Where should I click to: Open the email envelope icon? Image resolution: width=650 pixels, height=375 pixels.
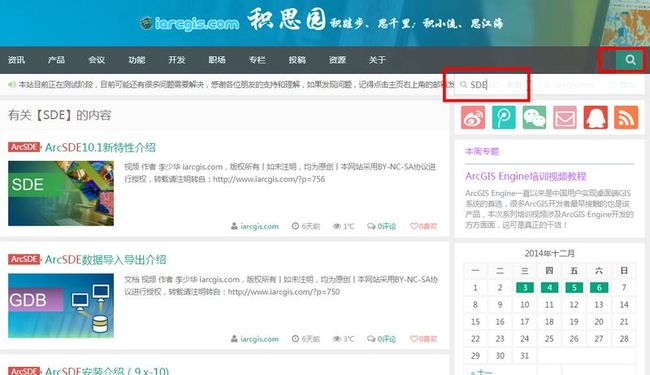(565, 117)
